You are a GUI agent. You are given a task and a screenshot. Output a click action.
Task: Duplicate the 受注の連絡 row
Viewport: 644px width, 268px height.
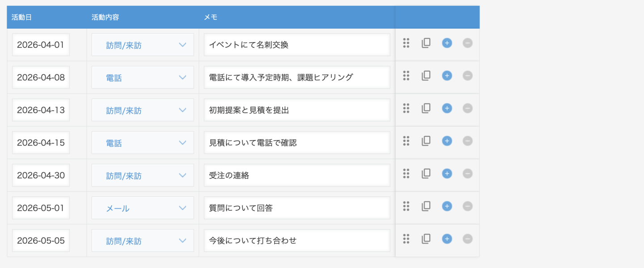click(426, 174)
